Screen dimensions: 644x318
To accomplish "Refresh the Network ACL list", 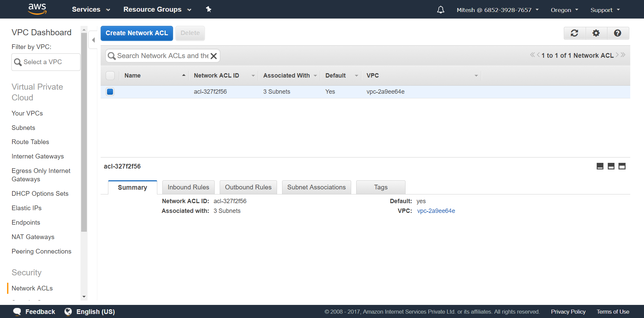I will coord(575,33).
